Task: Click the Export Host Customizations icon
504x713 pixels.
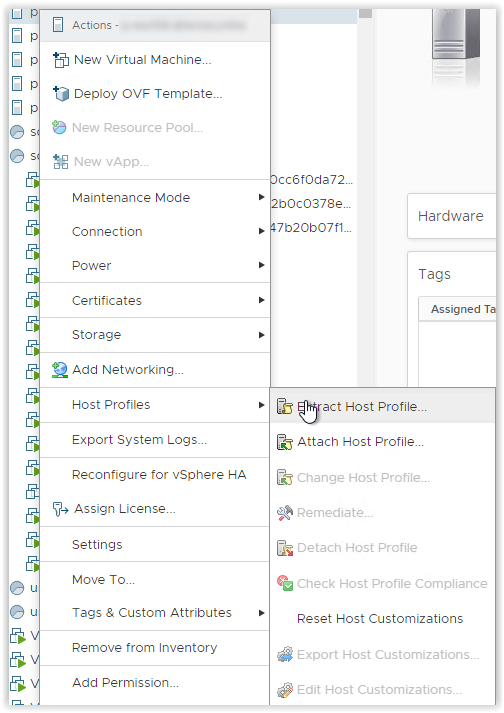Action: click(x=285, y=654)
